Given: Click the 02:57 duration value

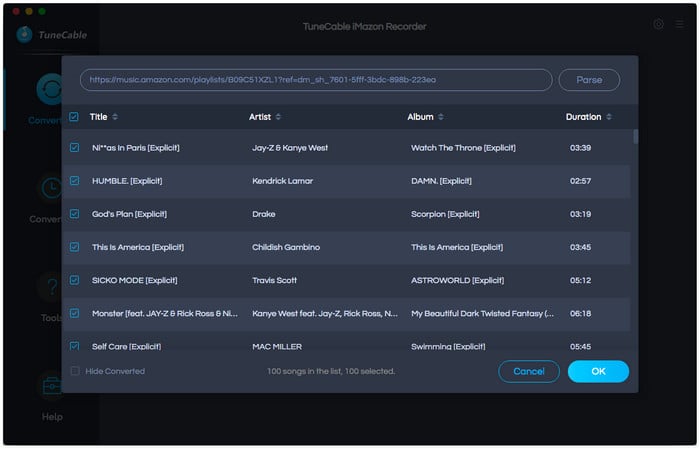Looking at the screenshot, I should pos(580,181).
